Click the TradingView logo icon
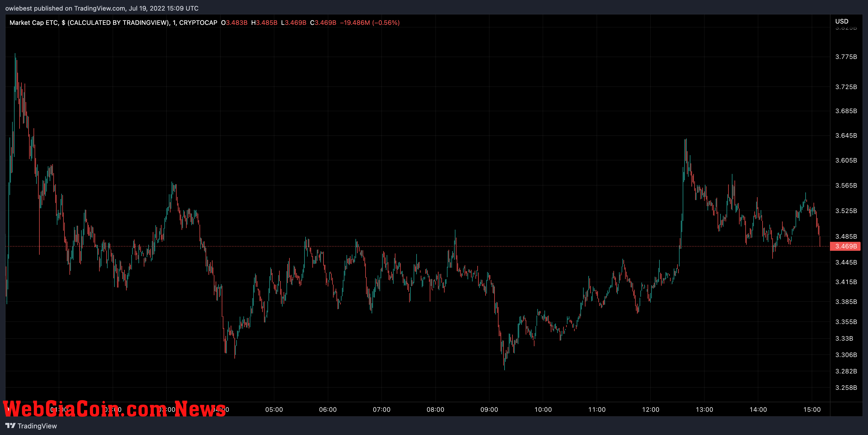The width and height of the screenshot is (868, 435). 11,425
